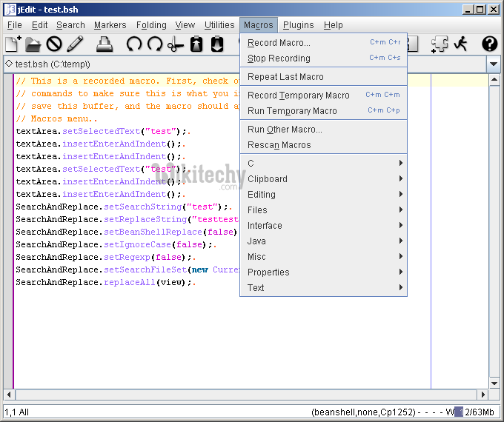Click the Cut scissors icon
The width and height of the screenshot is (504, 422).
[175, 44]
